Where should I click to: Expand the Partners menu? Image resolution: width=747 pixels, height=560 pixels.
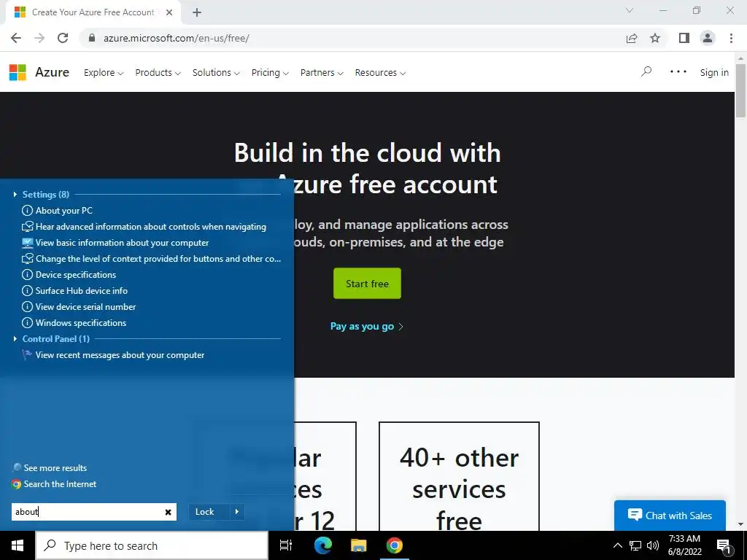click(322, 72)
